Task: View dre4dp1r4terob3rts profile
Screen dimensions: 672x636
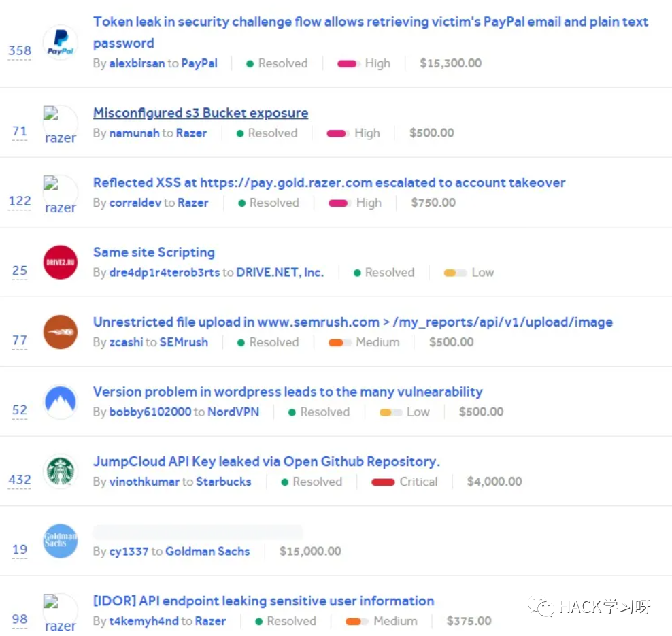Action: pyautogui.click(x=164, y=273)
